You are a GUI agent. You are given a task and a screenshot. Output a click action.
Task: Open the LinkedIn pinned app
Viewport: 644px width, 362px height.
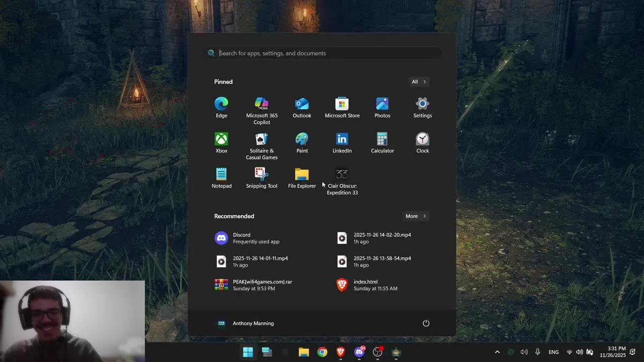342,143
